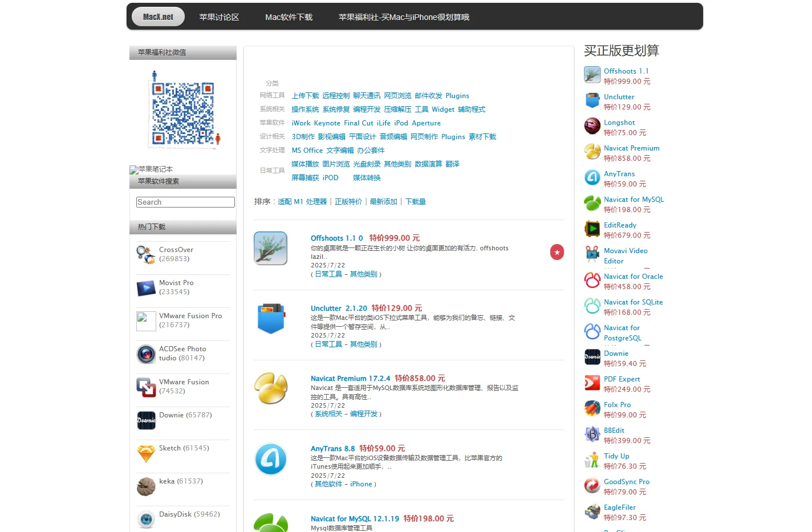
Task: Click the Tidy Up icon
Action: tap(592, 460)
